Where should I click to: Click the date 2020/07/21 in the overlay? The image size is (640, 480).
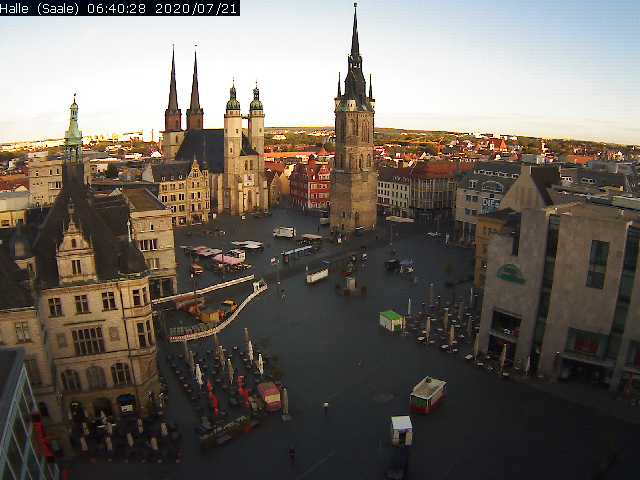click(x=203, y=8)
